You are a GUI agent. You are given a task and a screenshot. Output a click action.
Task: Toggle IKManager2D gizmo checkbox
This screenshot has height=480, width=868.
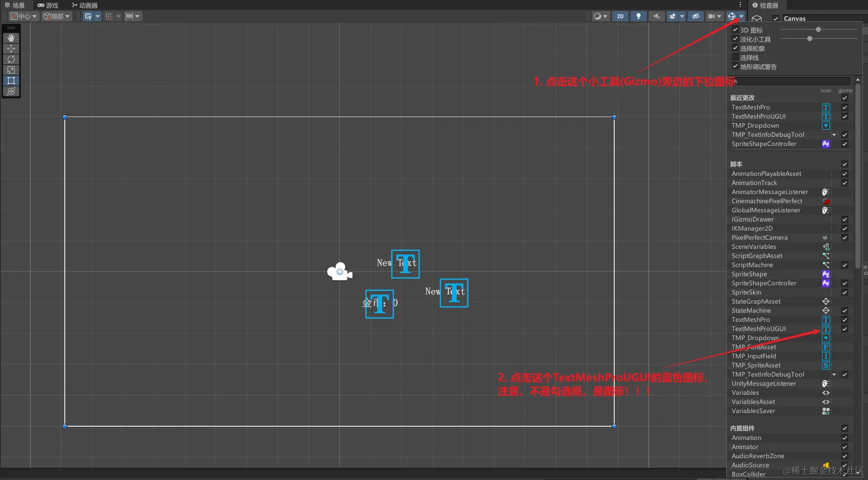(845, 229)
